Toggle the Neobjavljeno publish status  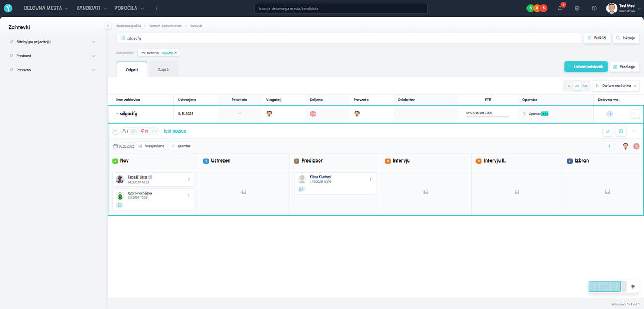pyautogui.click(x=151, y=146)
